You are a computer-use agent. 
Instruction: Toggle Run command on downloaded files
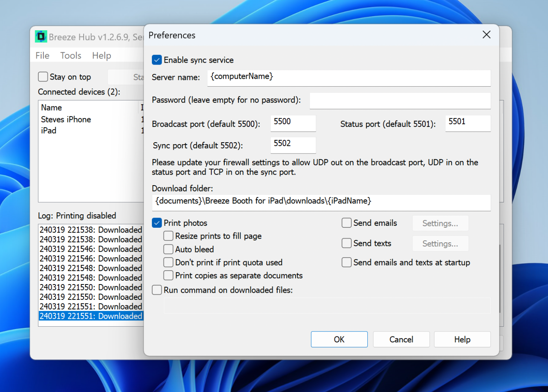pos(157,290)
